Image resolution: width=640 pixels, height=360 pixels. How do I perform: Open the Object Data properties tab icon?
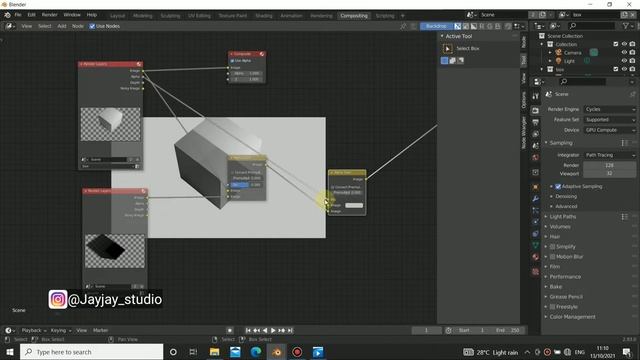tap(536, 245)
